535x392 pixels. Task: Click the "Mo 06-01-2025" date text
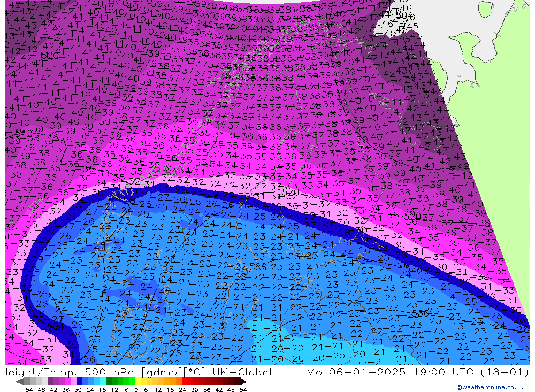pos(356,372)
